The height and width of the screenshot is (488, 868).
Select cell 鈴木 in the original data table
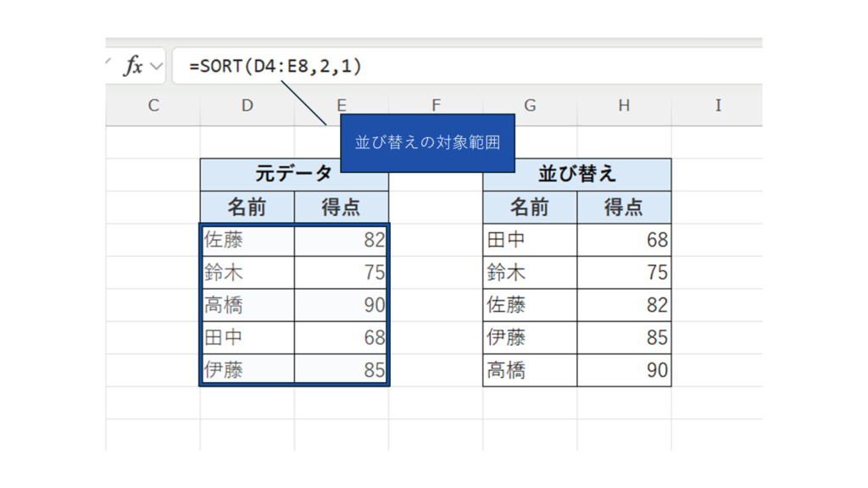click(x=248, y=273)
